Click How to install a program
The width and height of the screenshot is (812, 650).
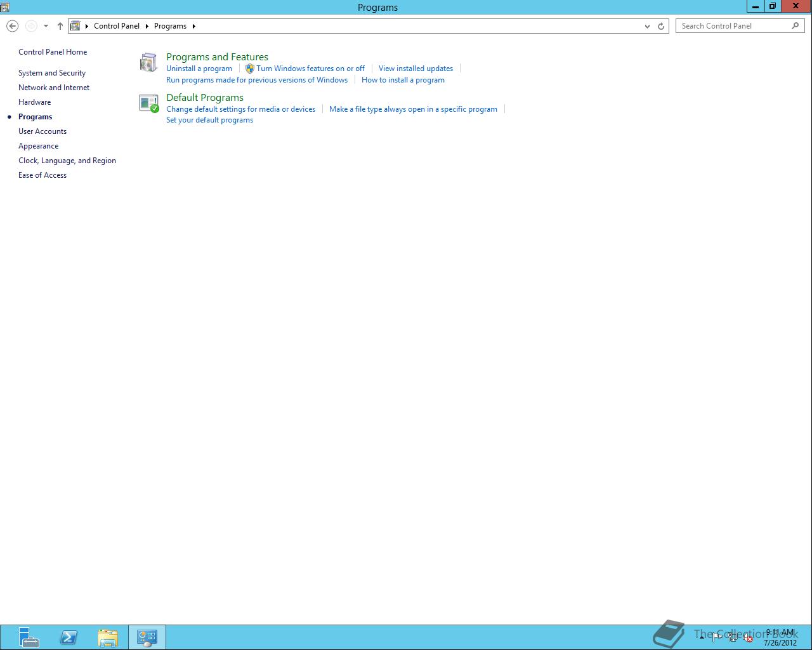coord(403,80)
